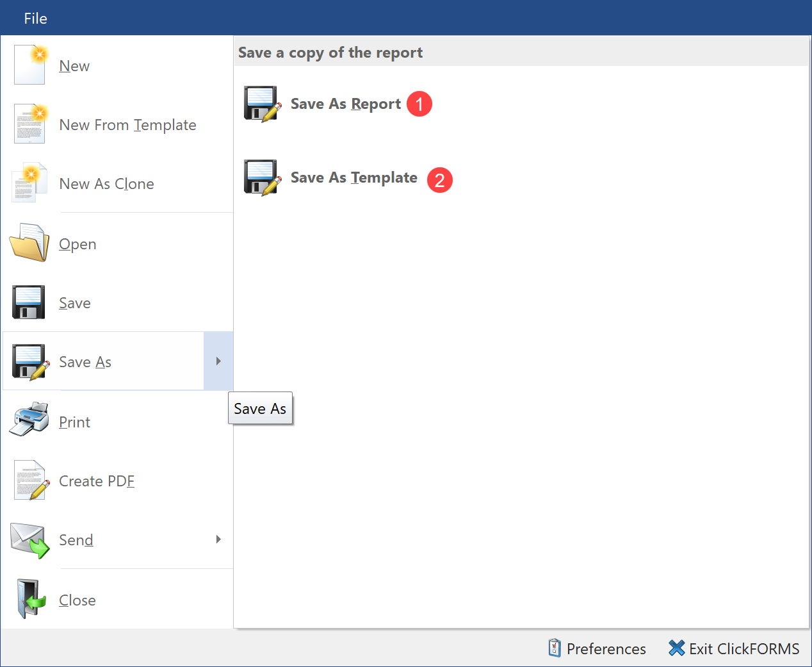Click the New From Template icon
Screen dimensions: 812x667
[x=30, y=124]
